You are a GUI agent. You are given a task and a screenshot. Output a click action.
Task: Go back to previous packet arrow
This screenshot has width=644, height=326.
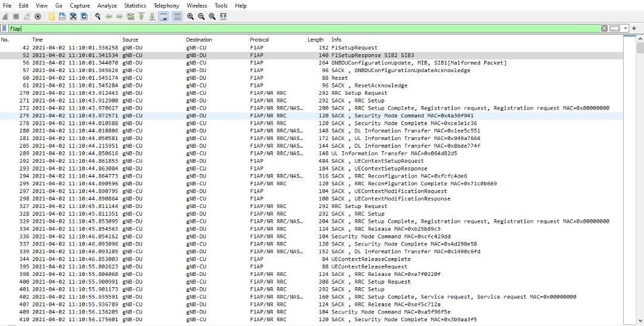click(x=109, y=16)
